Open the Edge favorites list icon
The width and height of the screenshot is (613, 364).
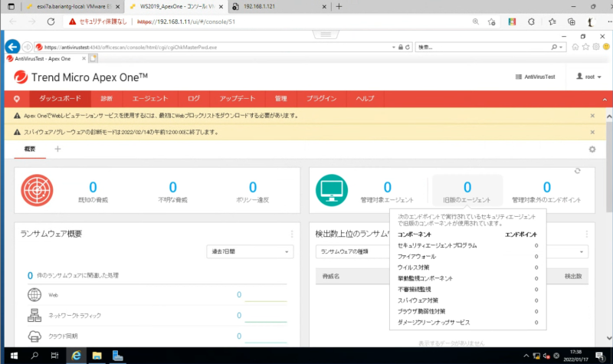552,21
